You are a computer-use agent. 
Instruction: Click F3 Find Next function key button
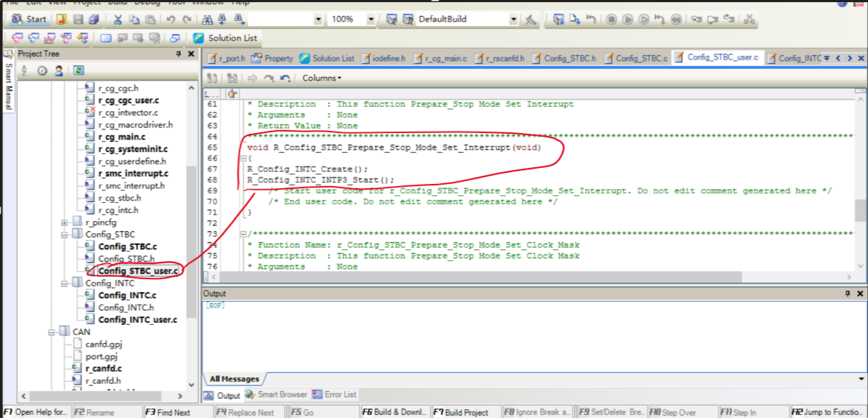click(179, 412)
